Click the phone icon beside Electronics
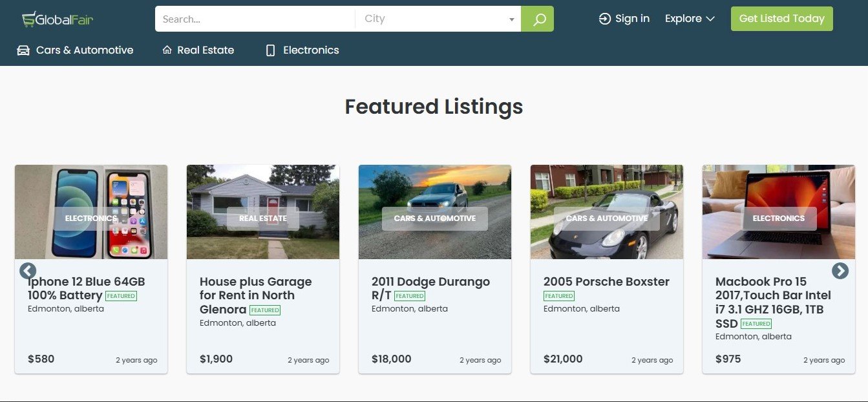The height and width of the screenshot is (402, 868). pos(270,50)
